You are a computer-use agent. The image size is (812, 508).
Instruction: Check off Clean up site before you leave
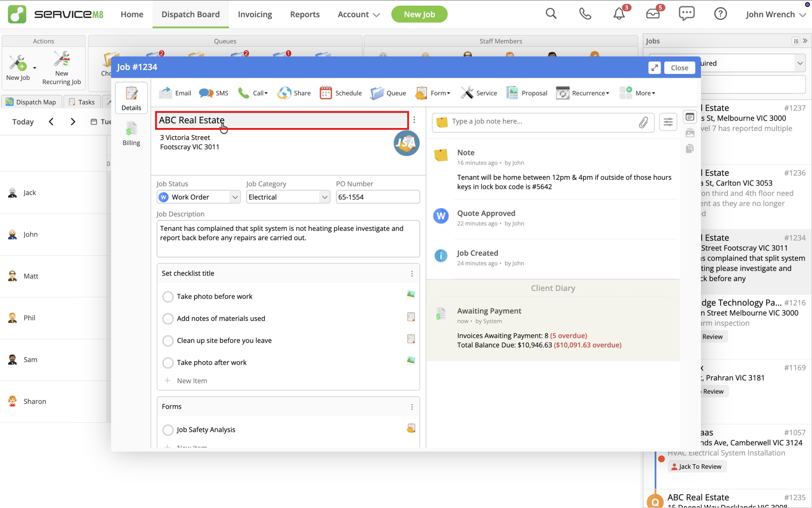(168, 340)
